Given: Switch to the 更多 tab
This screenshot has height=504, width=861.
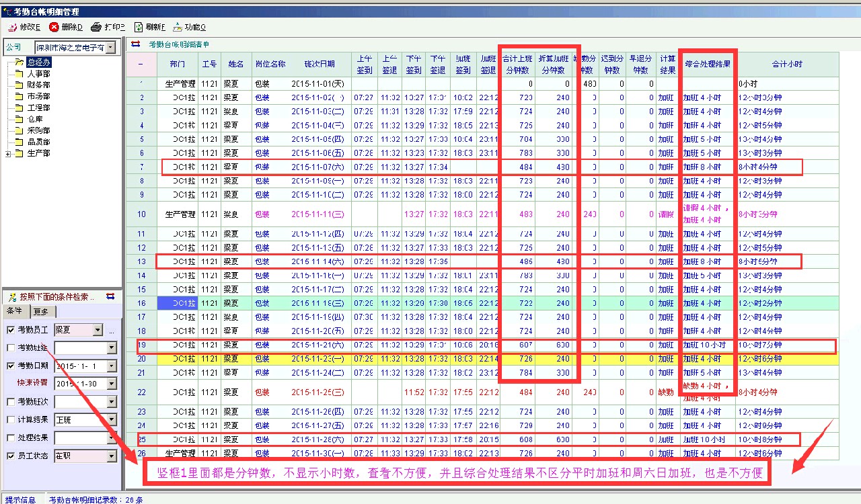Looking at the screenshot, I should coord(41,311).
